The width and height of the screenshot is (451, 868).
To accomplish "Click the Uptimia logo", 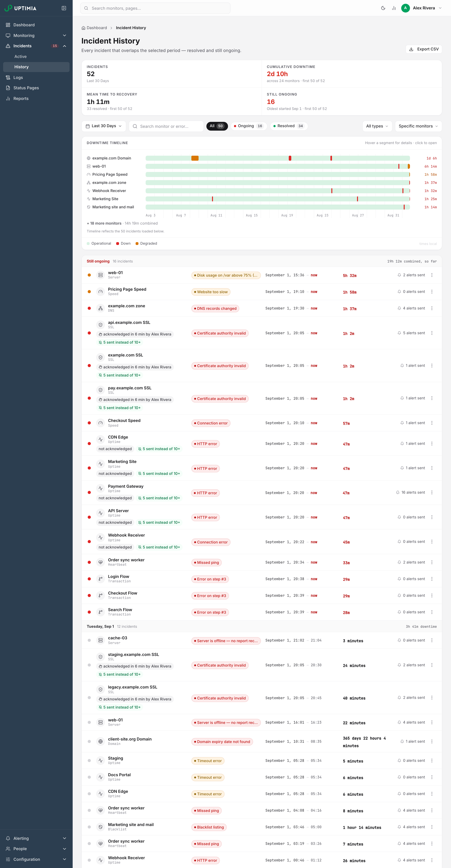I will point(21,8).
